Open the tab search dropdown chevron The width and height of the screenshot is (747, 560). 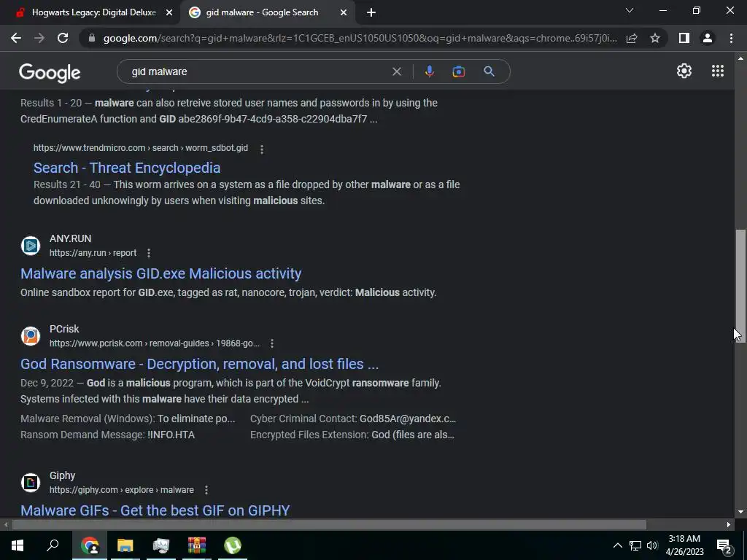tap(630, 10)
